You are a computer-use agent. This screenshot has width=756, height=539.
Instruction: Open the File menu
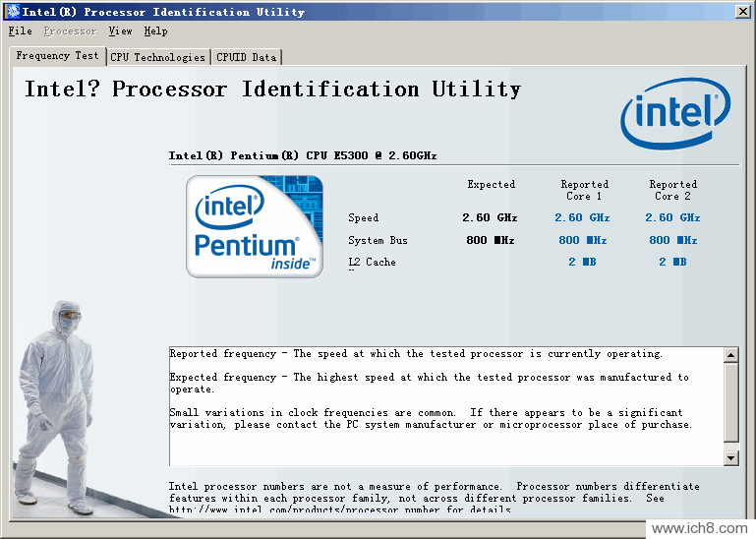tap(21, 31)
